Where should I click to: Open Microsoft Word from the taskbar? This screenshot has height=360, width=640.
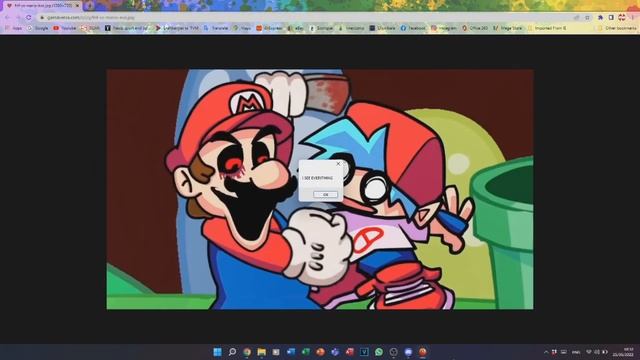click(x=291, y=352)
